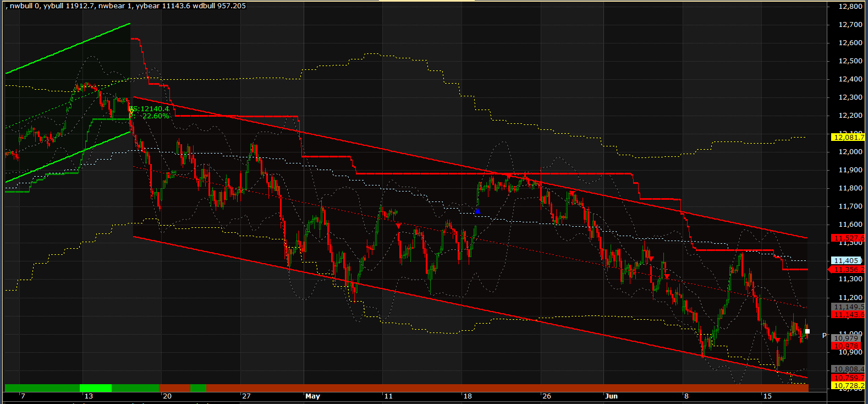Viewport: 868px width, 404px height.
Task: Click the 'May' date axis label
Action: [x=312, y=396]
